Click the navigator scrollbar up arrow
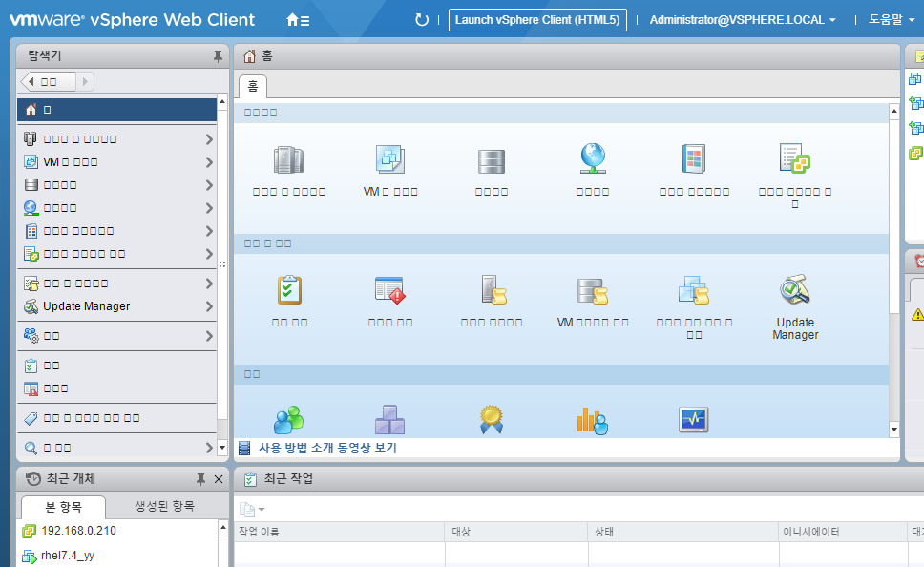The height and width of the screenshot is (567, 924). [x=222, y=101]
